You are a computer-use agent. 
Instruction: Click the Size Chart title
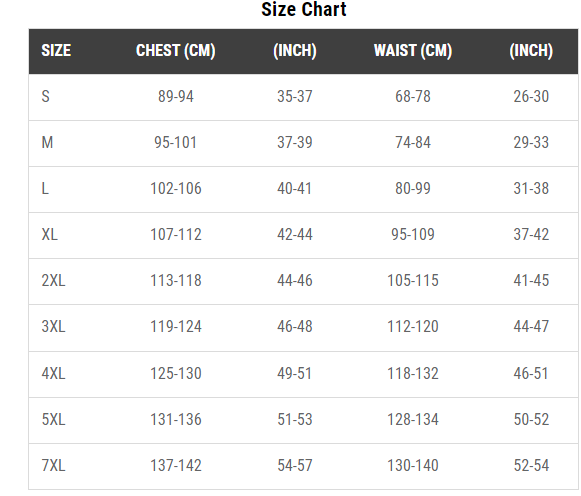pyautogui.click(x=303, y=9)
